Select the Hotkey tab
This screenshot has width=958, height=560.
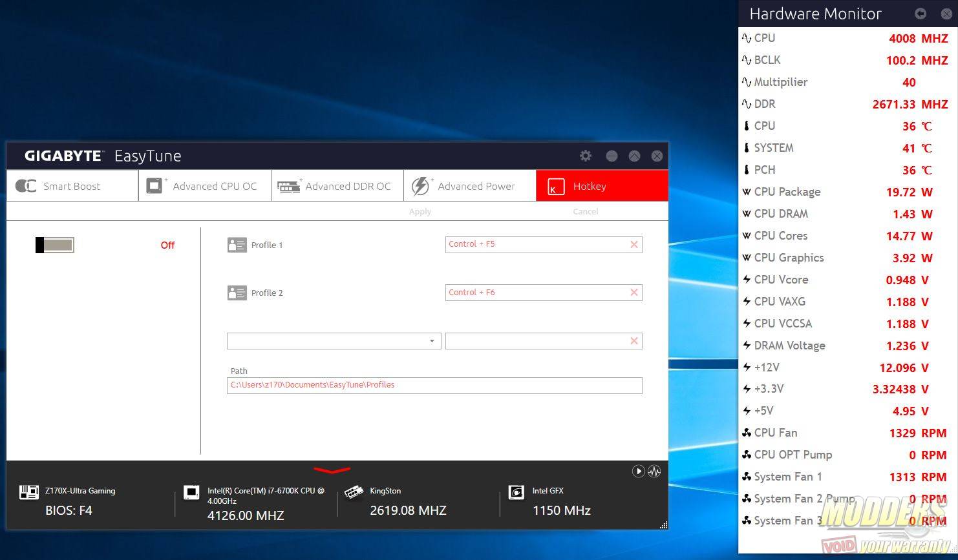click(x=602, y=185)
